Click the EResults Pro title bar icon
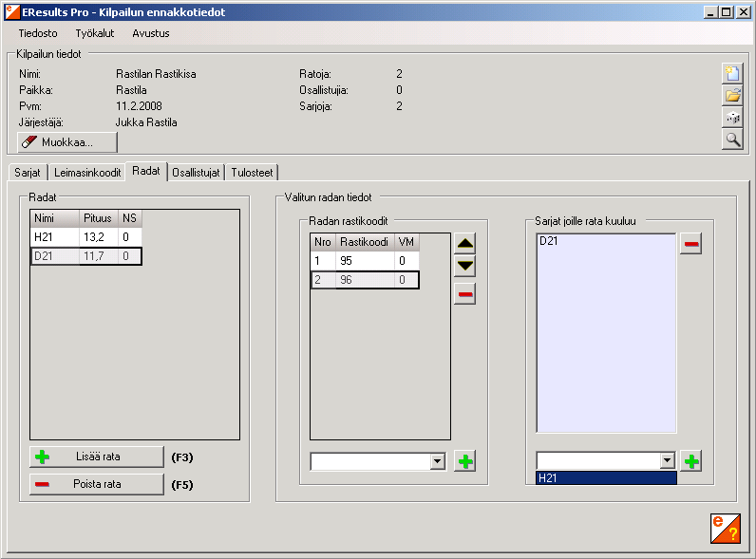 click(x=12, y=12)
